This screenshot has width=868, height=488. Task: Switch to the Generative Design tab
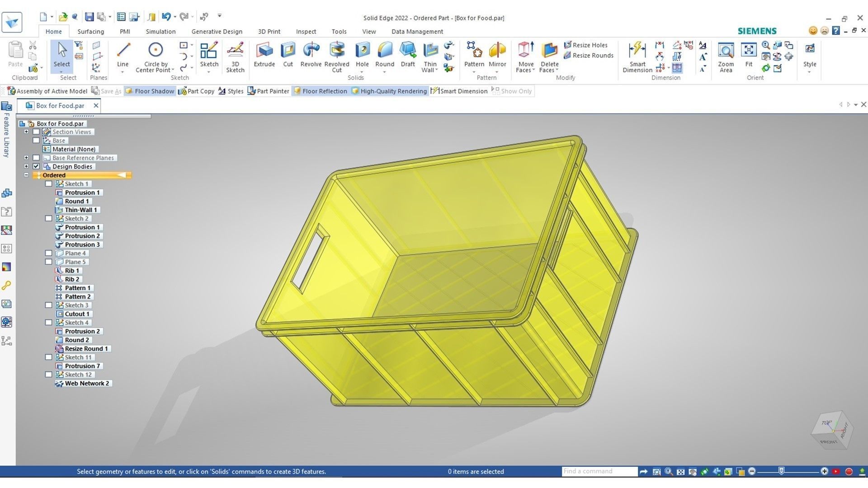coord(217,32)
